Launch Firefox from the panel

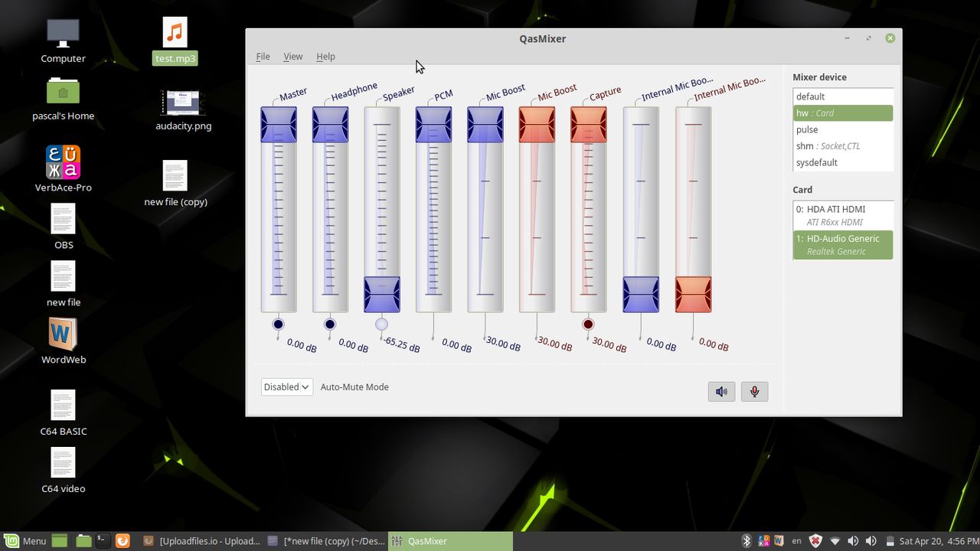coord(122,541)
